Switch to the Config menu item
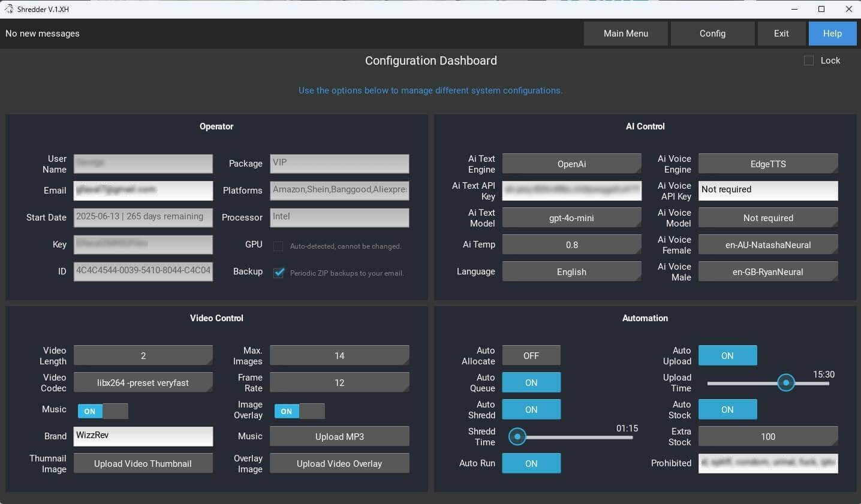Viewport: 861px width, 504px height. 712,34
